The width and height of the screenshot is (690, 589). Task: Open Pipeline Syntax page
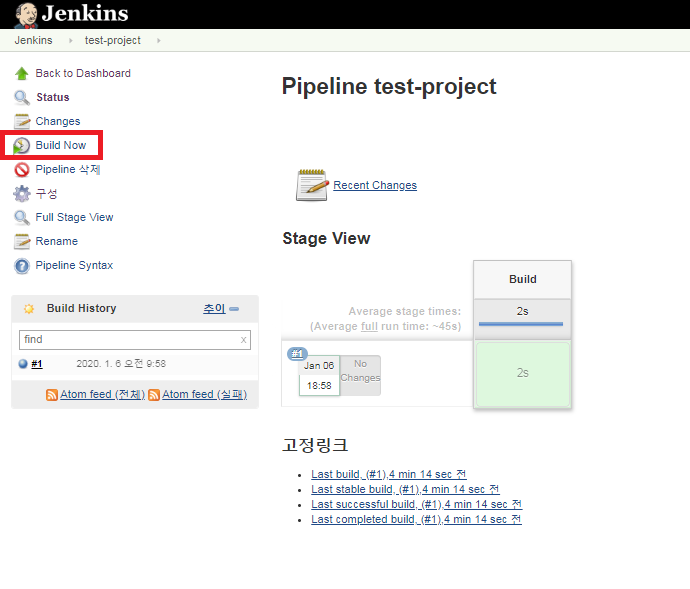(x=74, y=265)
